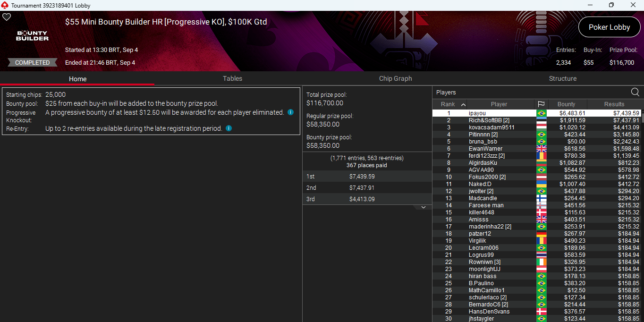644x322 pixels.
Task: Click Logrus99's Thailand flag icon
Action: tap(541, 255)
